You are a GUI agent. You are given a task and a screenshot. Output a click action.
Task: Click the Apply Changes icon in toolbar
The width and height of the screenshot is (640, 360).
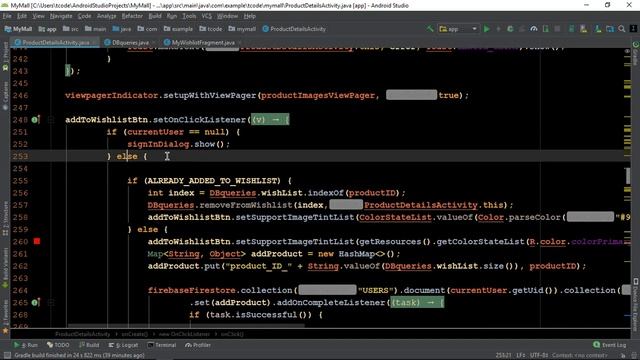click(498, 29)
